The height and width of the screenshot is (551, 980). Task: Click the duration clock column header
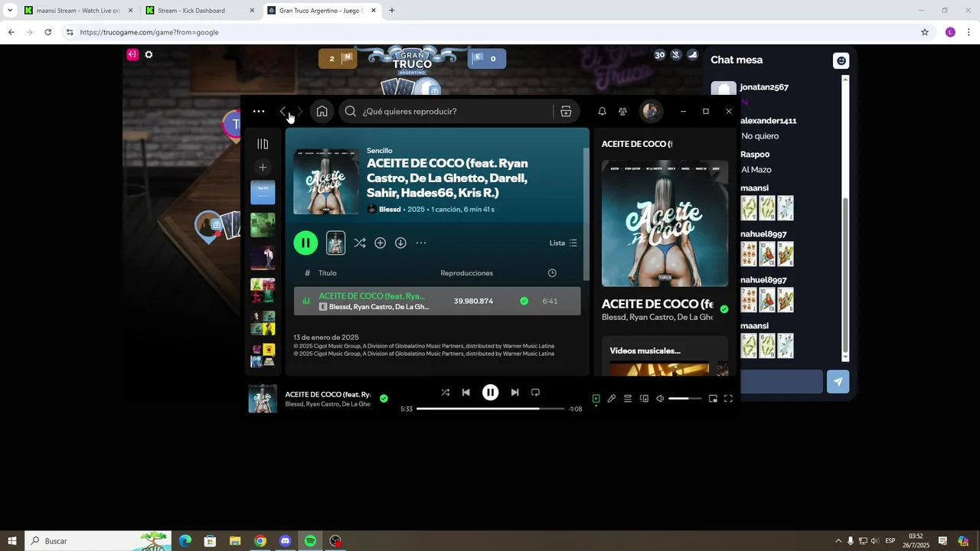coord(552,273)
